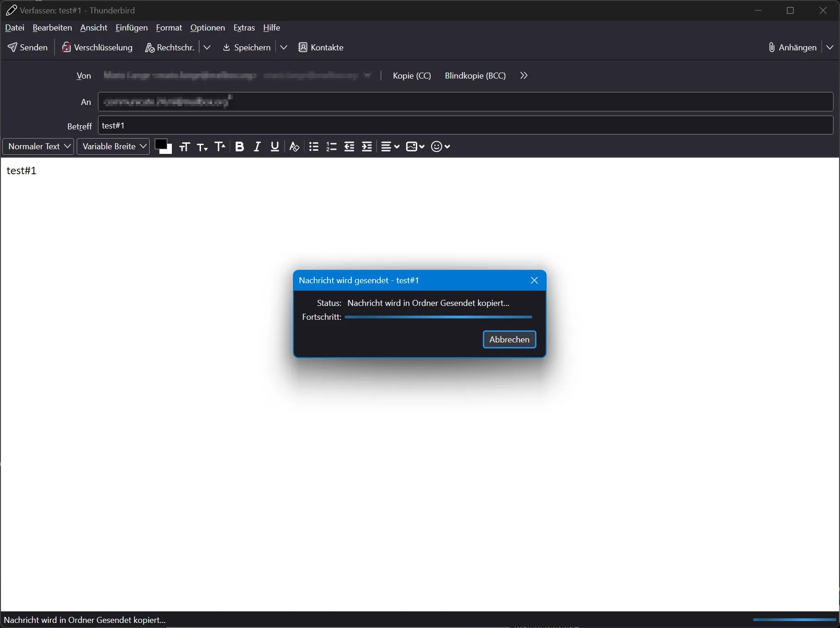Screen dimensions: 840x628
Task: Open the Optionen menu
Action: pos(207,28)
